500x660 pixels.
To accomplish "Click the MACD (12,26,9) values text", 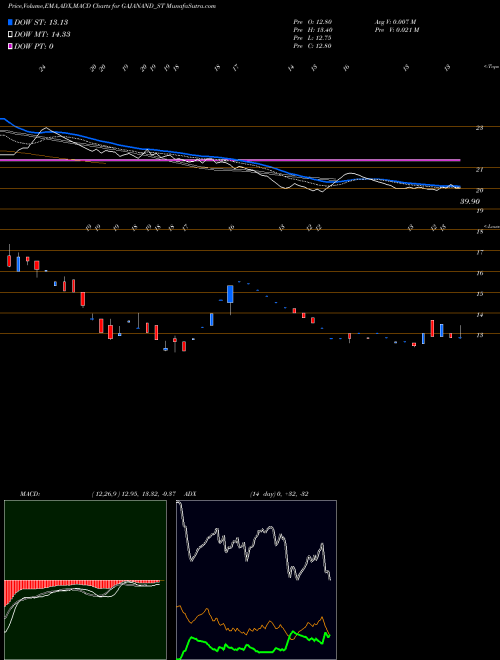I will (136, 494).
